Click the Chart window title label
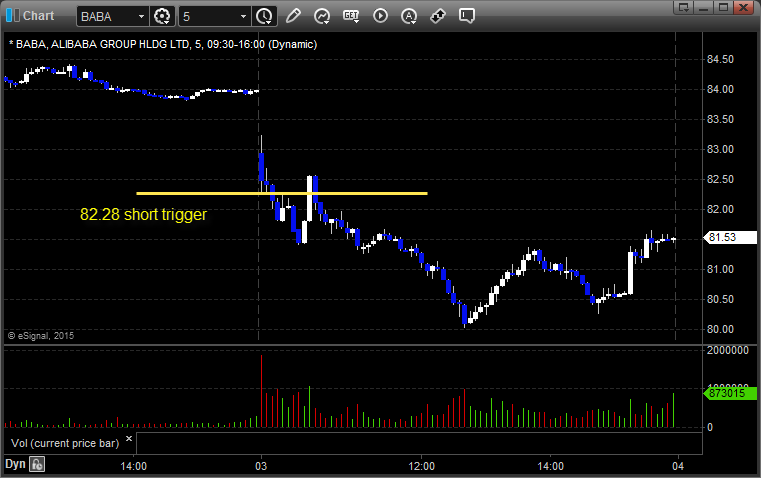The image size is (761, 478). [x=39, y=16]
